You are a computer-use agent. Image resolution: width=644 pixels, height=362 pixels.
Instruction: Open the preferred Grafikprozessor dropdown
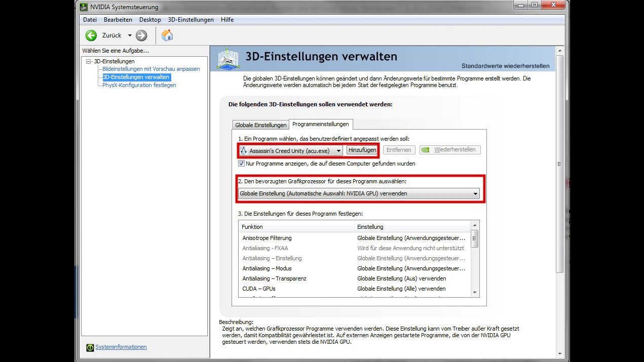coord(359,193)
